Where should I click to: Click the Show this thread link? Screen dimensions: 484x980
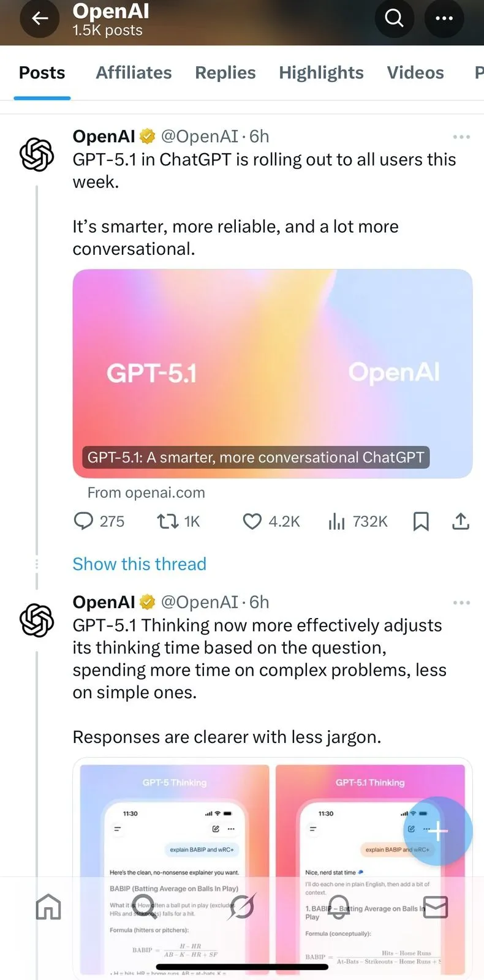coord(139,564)
